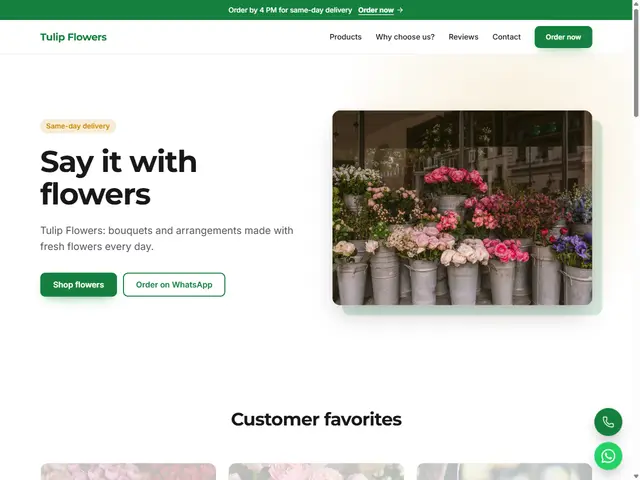Click the Shop flowers button

tap(78, 285)
